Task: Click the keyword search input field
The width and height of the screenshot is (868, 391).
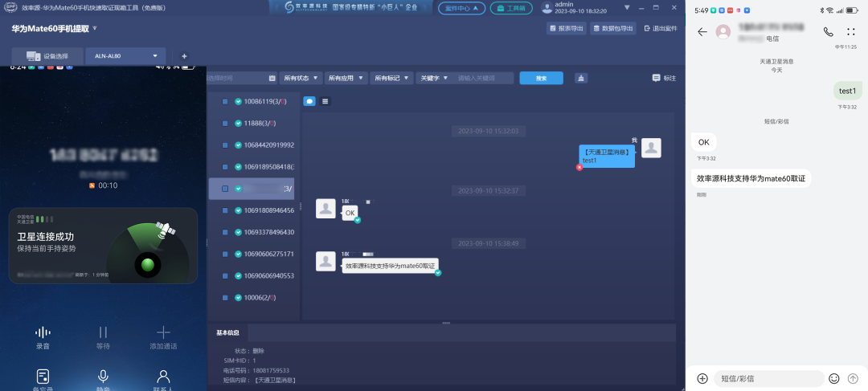Action: coord(483,79)
